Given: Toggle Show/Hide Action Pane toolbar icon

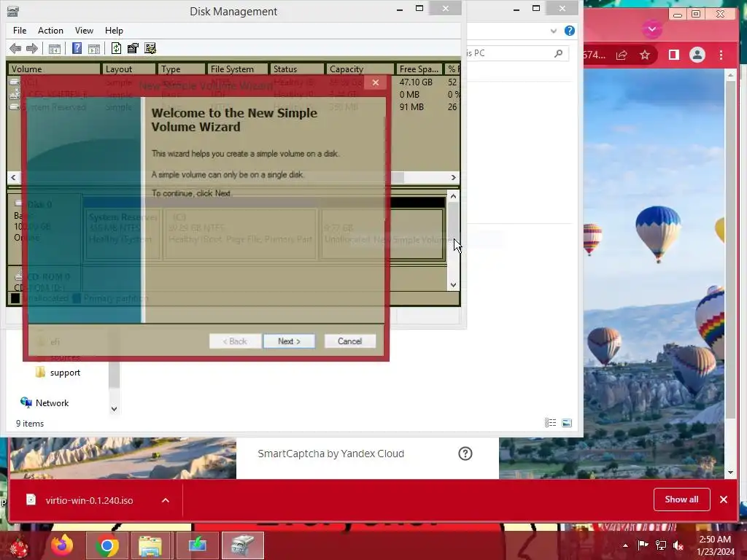Looking at the screenshot, I should pos(94,49).
